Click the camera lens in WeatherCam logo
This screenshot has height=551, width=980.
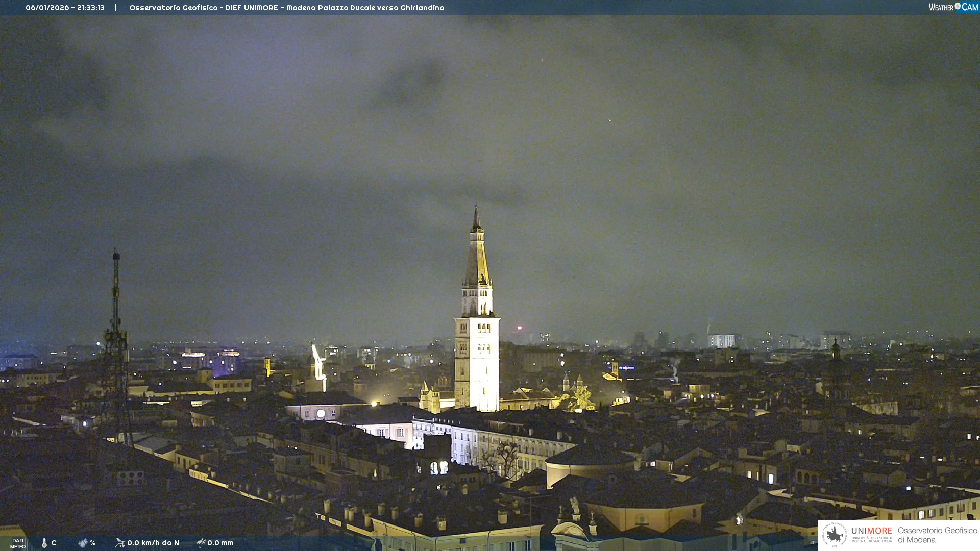(958, 6)
